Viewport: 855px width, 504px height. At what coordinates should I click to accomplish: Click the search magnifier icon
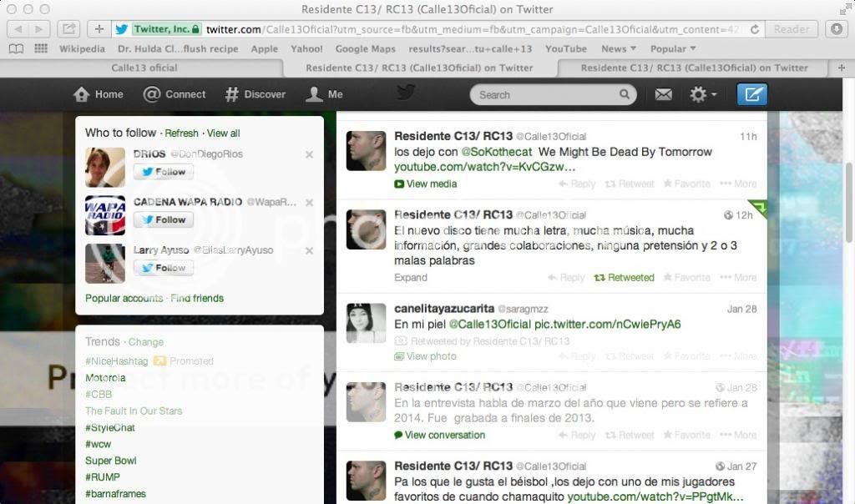point(625,94)
